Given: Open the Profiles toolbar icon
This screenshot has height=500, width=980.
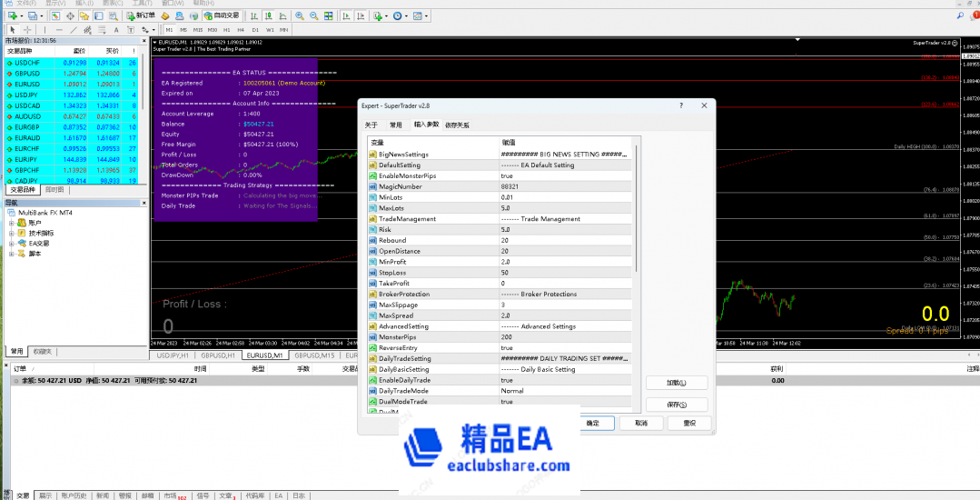Looking at the screenshot, I should (x=33, y=15).
